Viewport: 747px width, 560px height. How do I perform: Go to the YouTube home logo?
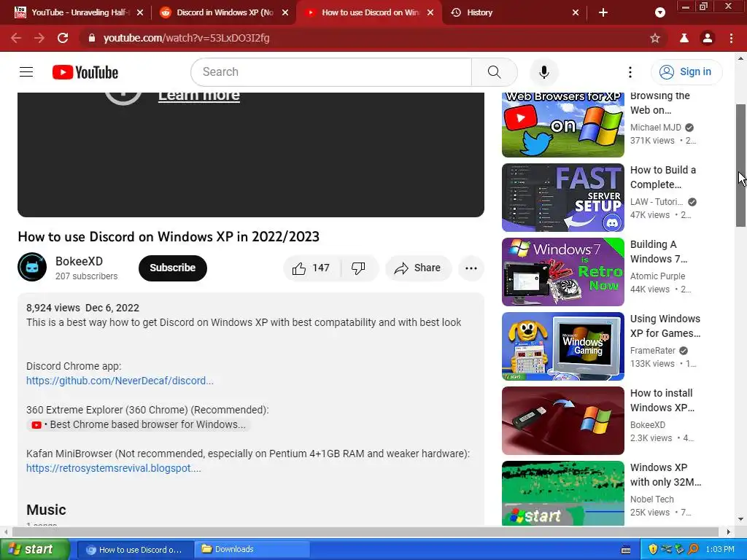(x=85, y=72)
